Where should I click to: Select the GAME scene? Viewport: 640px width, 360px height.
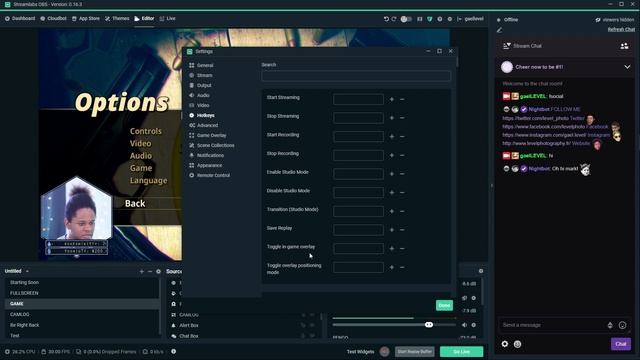(82, 304)
